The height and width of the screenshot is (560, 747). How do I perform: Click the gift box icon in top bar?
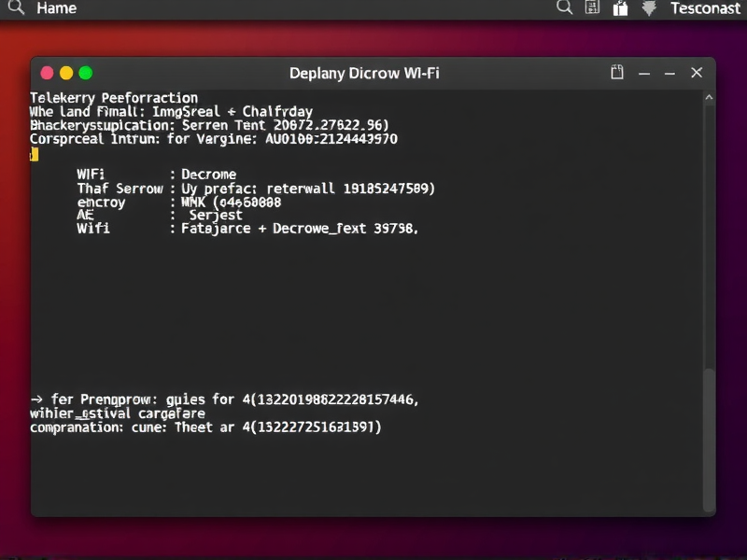pyautogui.click(x=620, y=8)
